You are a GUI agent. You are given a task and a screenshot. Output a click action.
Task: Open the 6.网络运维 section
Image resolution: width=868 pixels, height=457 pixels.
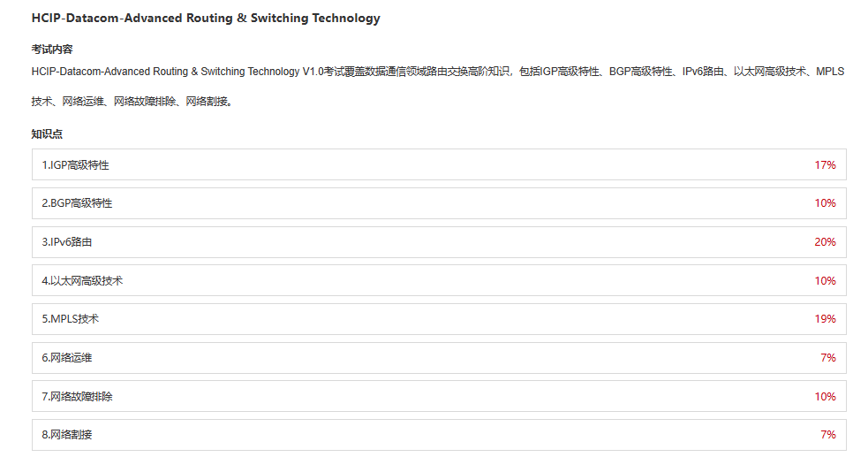(439, 358)
